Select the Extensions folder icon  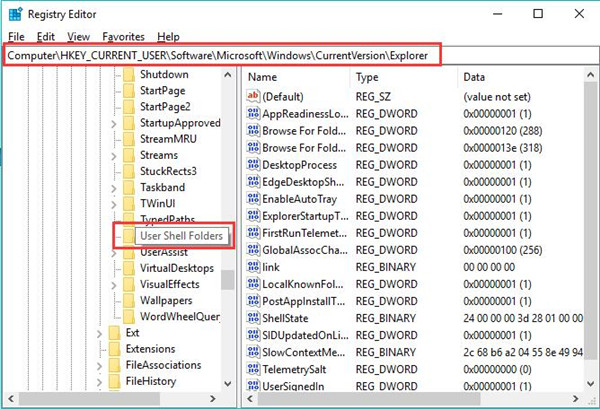point(114,349)
